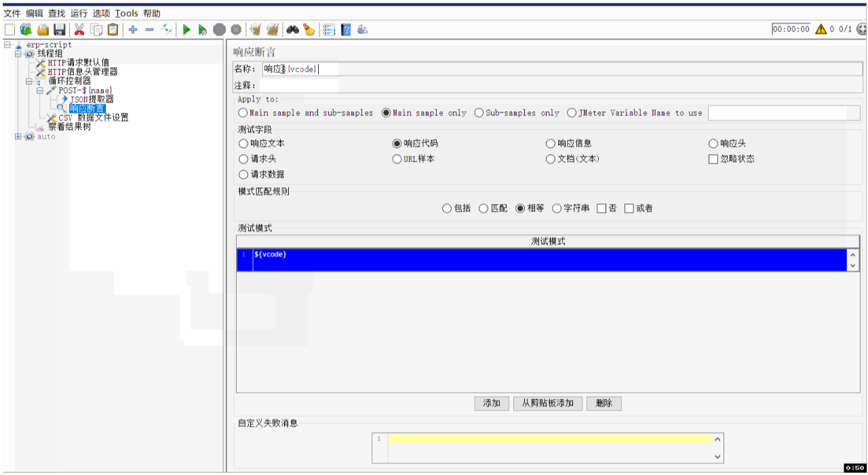Image resolution: width=868 pixels, height=475 pixels.
Task: Collapse the erp-script tree root
Action: 7,45
